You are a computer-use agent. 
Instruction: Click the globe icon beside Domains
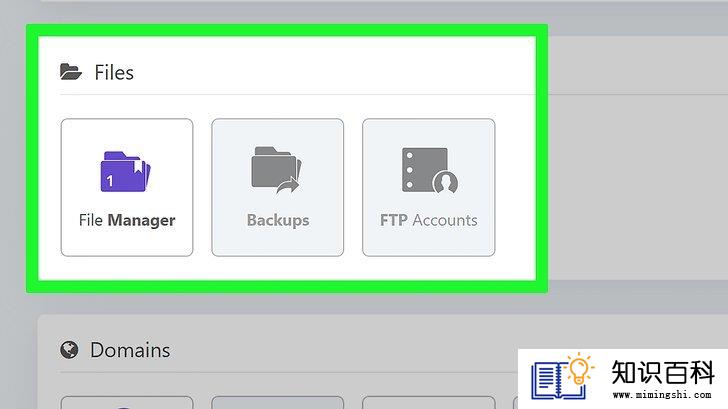coord(69,350)
